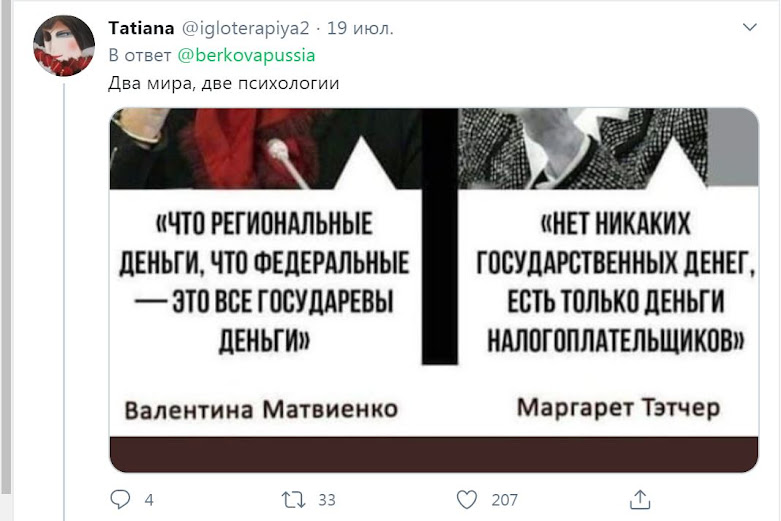Click the likes count 207
Viewport: 781px width, 521px height.
[x=505, y=500]
